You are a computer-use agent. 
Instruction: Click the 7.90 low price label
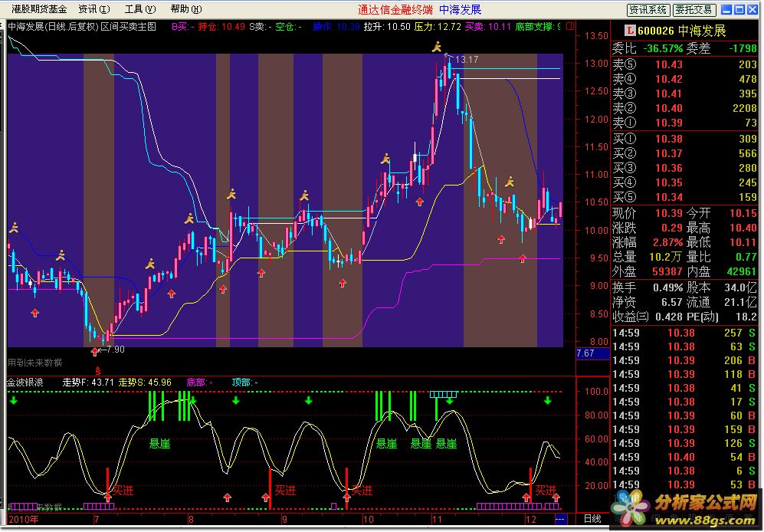114,349
